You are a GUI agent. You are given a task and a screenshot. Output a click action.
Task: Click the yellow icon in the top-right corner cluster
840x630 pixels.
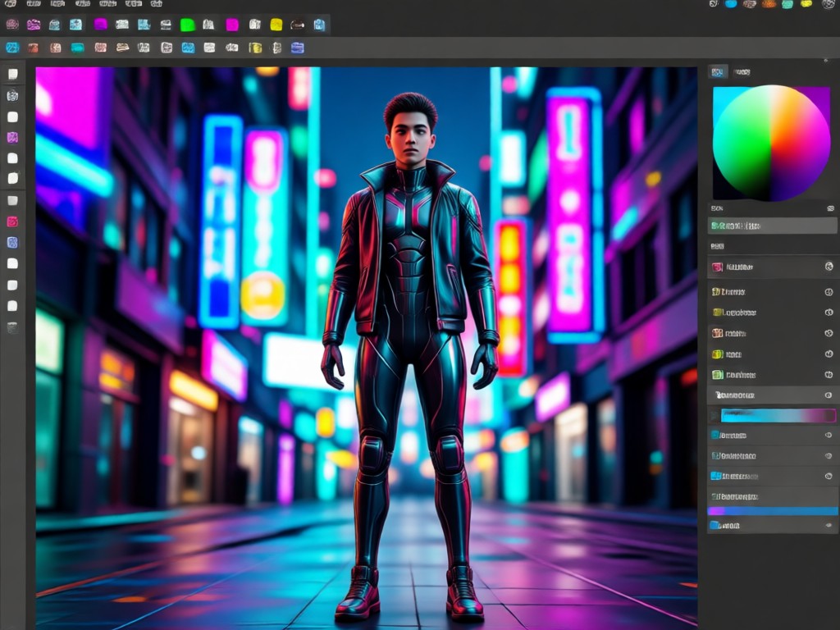tap(806, 4)
